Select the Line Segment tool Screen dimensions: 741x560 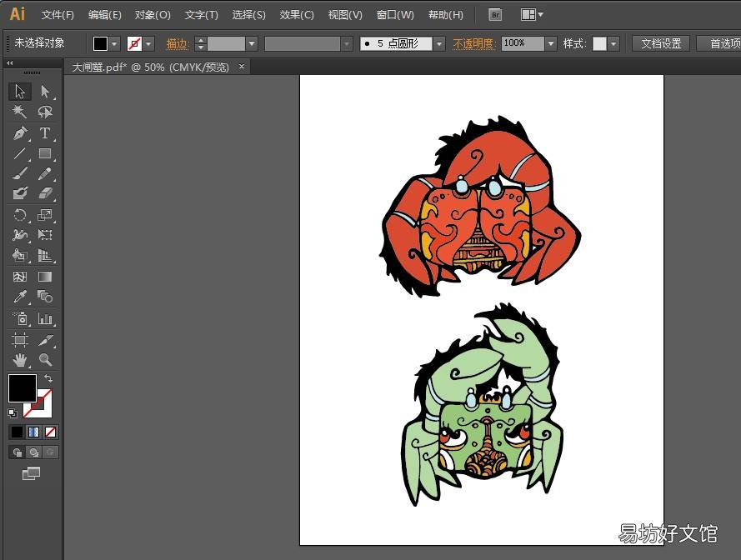coord(20,153)
